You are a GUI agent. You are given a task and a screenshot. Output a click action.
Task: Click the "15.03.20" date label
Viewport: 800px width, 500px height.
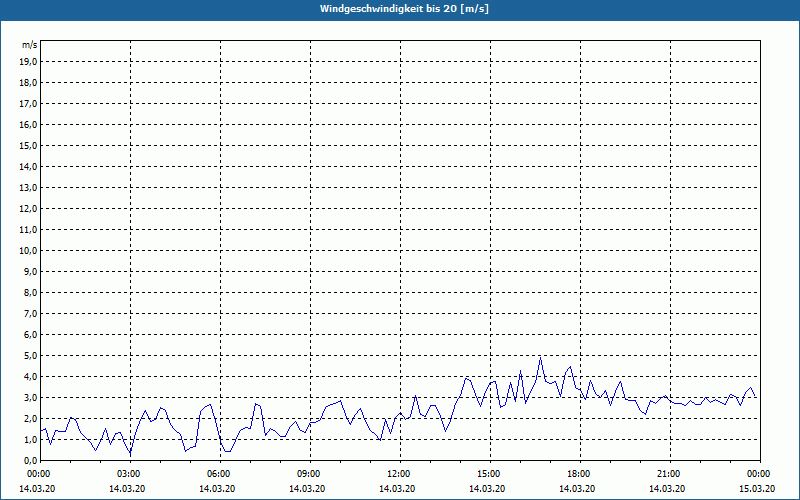tap(757, 489)
